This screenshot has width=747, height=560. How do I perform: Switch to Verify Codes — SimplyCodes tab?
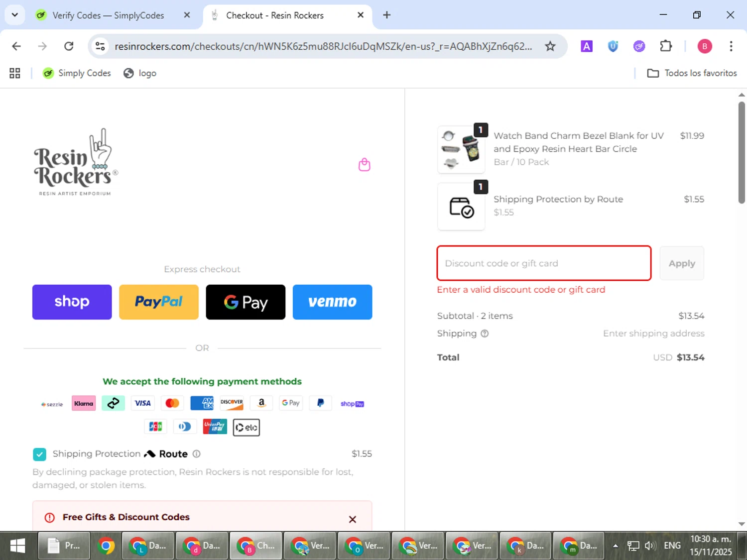[x=108, y=15]
